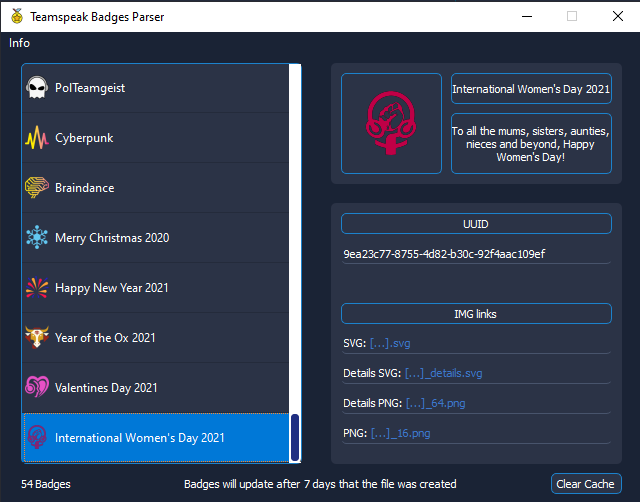This screenshot has width=640, height=502.
Task: Click the UUID header label
Action: click(x=476, y=224)
